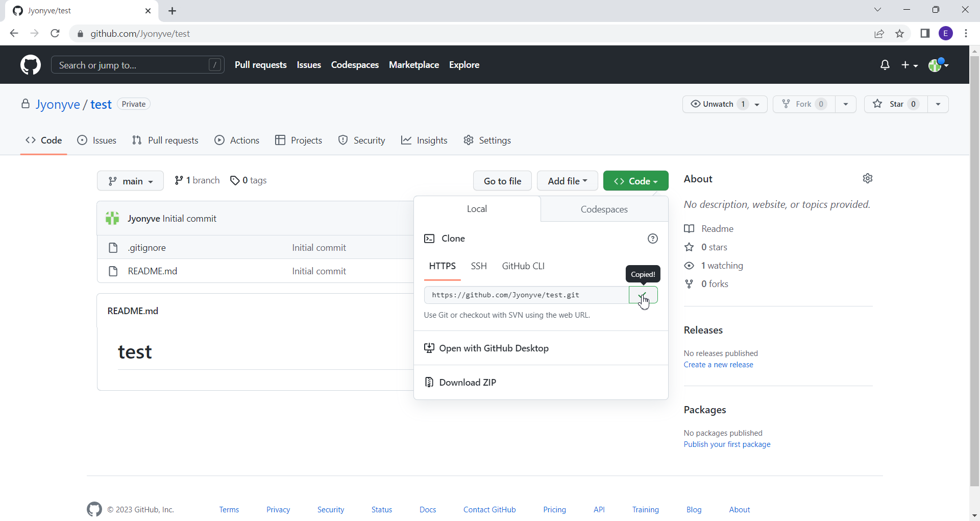Screen dimensions: 980x521
Task: Open the Actions tab
Action: point(237,140)
